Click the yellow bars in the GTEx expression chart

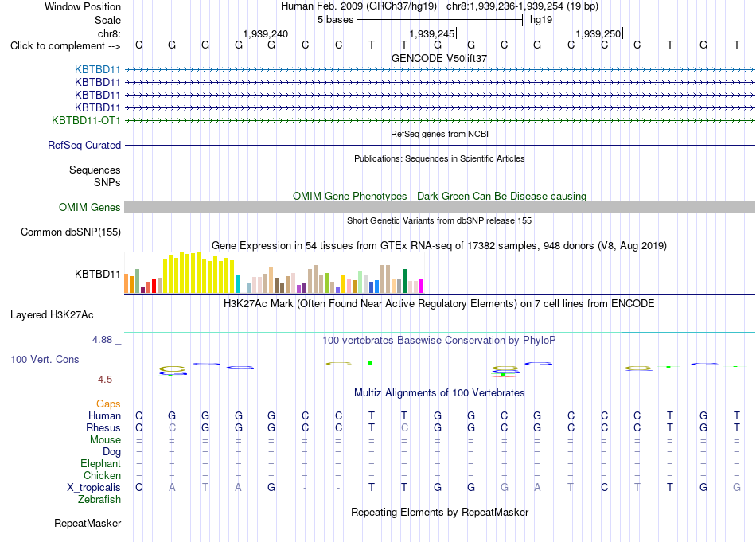click(199, 272)
